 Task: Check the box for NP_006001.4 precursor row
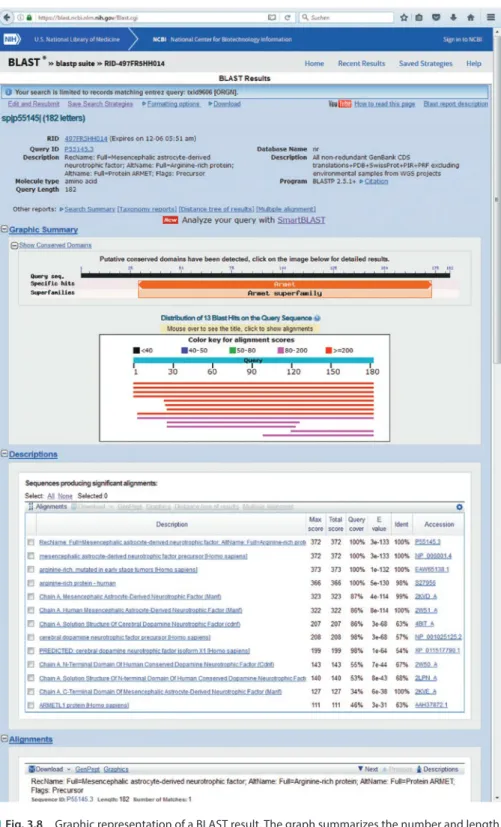(x=31, y=556)
